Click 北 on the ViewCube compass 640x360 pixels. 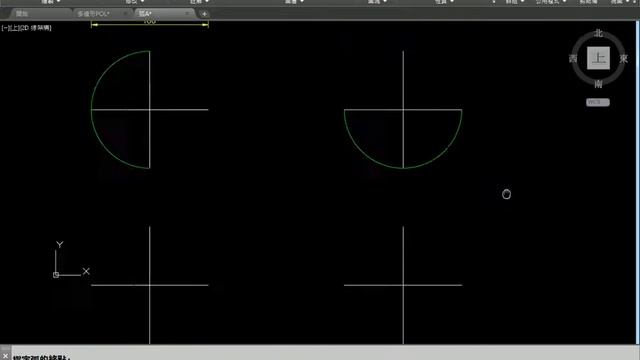(598, 33)
